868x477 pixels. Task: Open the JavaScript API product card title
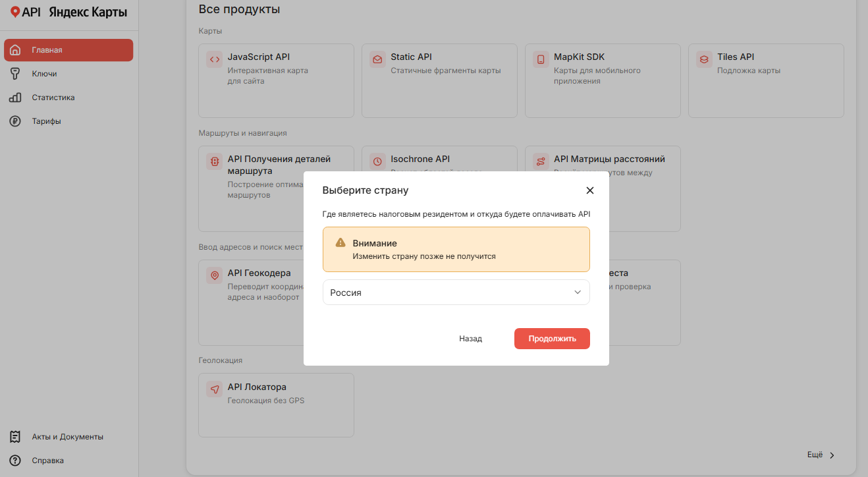point(259,57)
